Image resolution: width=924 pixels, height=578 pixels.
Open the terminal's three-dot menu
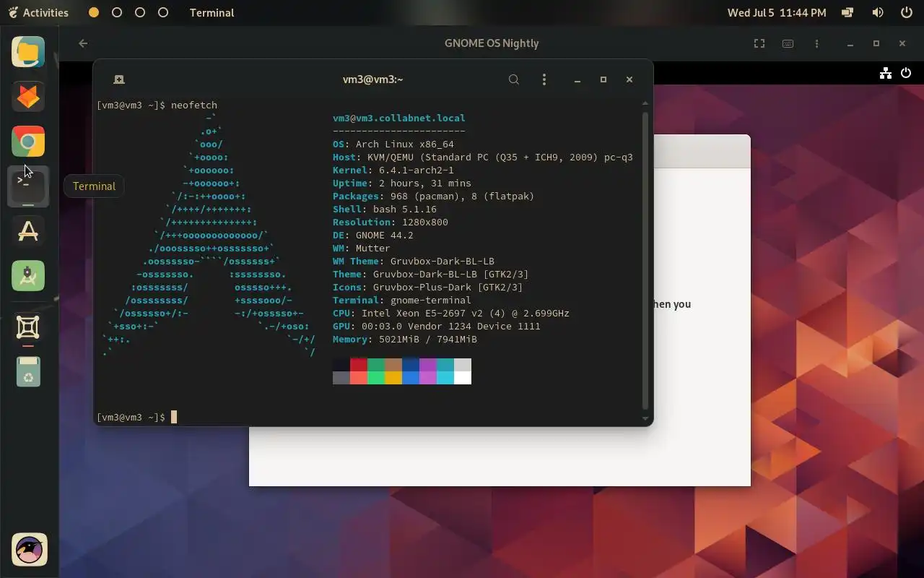click(x=544, y=79)
